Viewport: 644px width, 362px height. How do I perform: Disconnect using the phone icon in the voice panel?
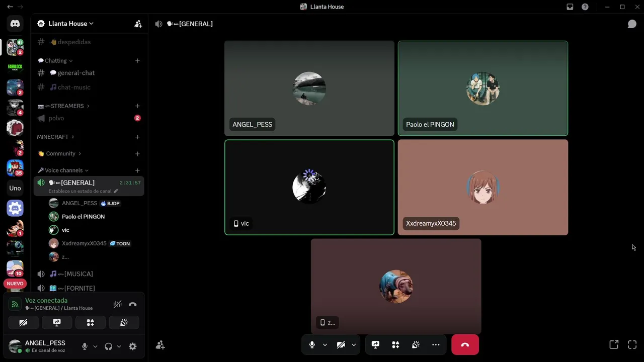[x=133, y=304]
